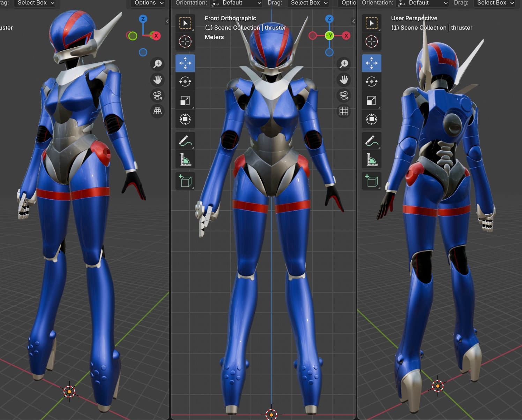
Task: Click -Y axis on middle viewport gizmo
Action: tap(329, 36)
